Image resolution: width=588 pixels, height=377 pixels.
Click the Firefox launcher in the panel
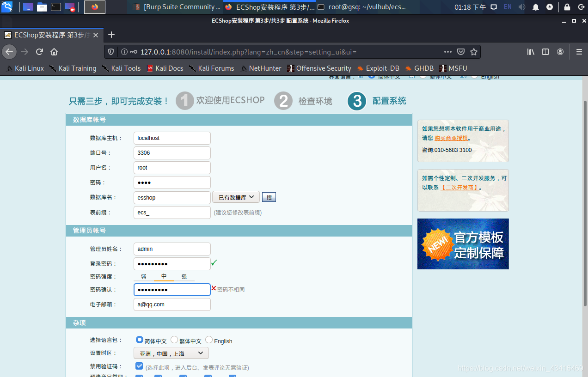[95, 7]
